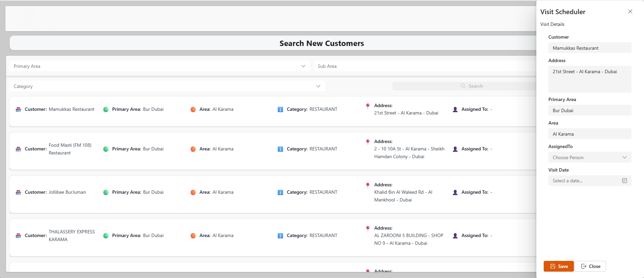The height and width of the screenshot is (278, 644).
Task: Click the orange Area dot for Food Masti row
Action: click(193, 149)
